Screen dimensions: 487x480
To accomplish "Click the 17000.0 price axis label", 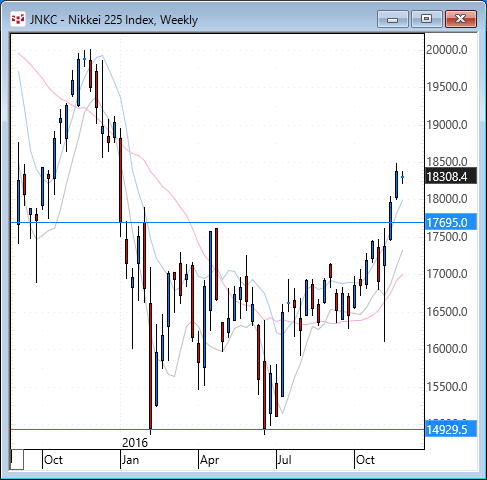I will click(x=447, y=274).
